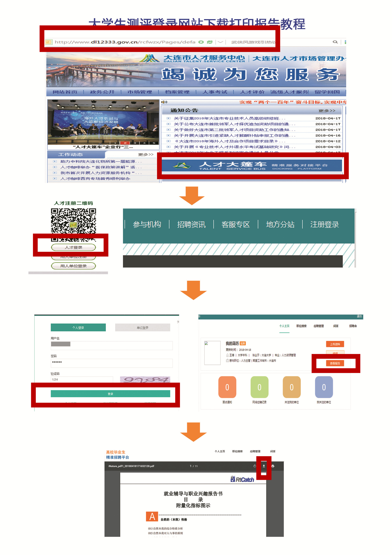The height and width of the screenshot is (555, 392).
Task: Click the green refresh icon in address bar
Action: tap(201, 42)
